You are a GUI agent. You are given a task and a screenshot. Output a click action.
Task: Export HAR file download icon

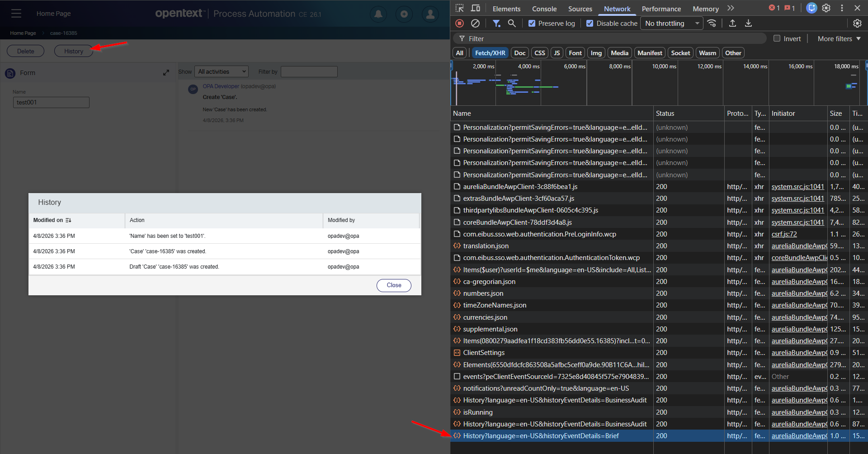pos(748,23)
